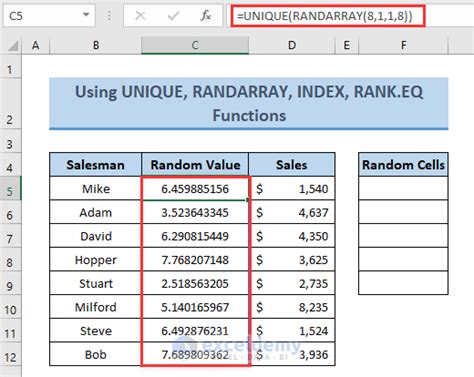
Task: Select the cell containing Adam
Action: 95,212
